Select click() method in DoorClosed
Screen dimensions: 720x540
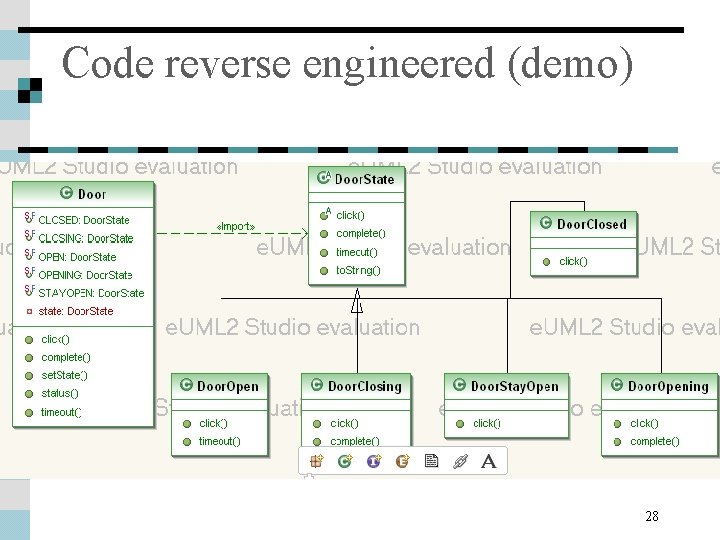pyautogui.click(x=565, y=261)
